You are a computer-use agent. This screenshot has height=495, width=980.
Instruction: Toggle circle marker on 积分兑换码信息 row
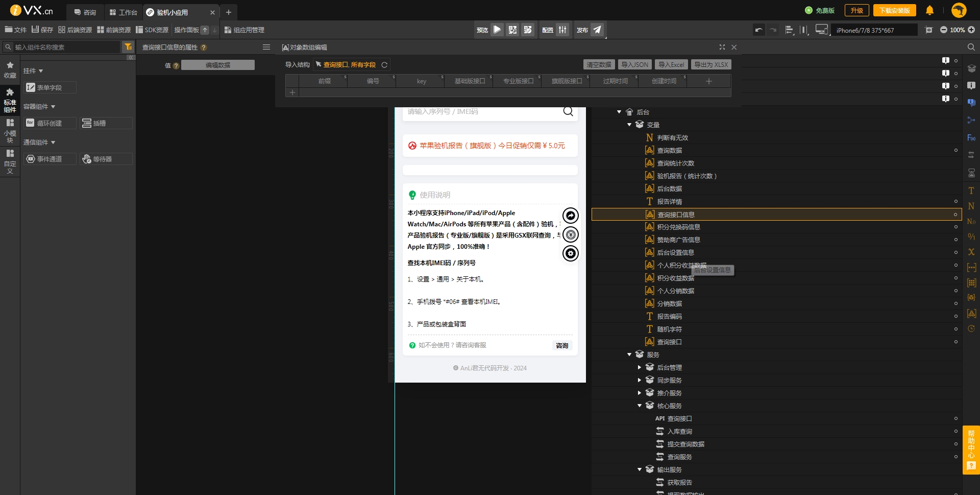[x=956, y=227]
